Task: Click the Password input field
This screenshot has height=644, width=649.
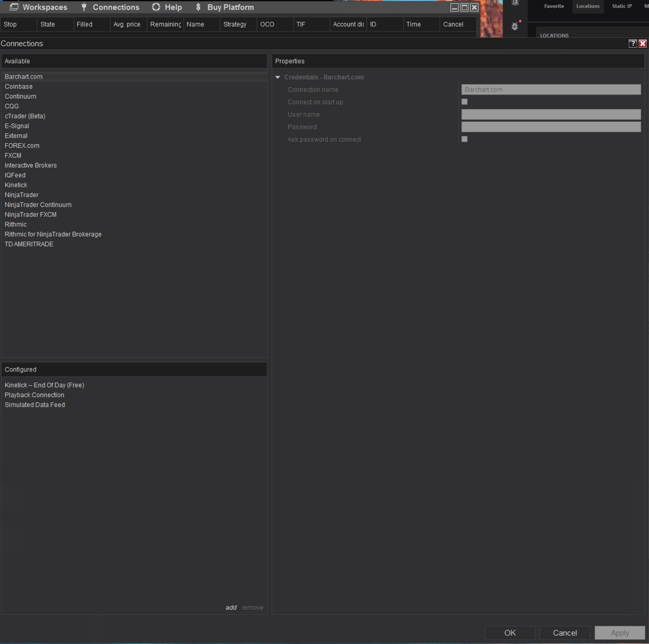Action: pyautogui.click(x=551, y=127)
